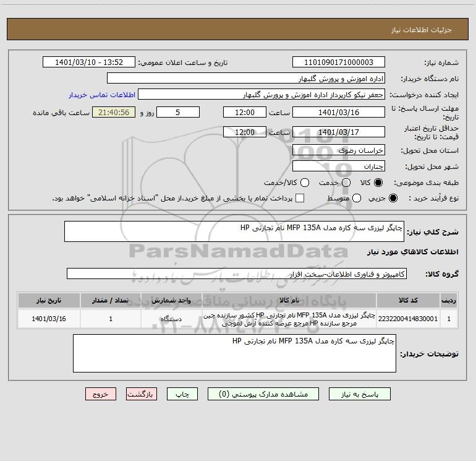Click the announcement date field 1401/03/10 - 13:52
Screen dimensions: 476x461
[x=89, y=62]
